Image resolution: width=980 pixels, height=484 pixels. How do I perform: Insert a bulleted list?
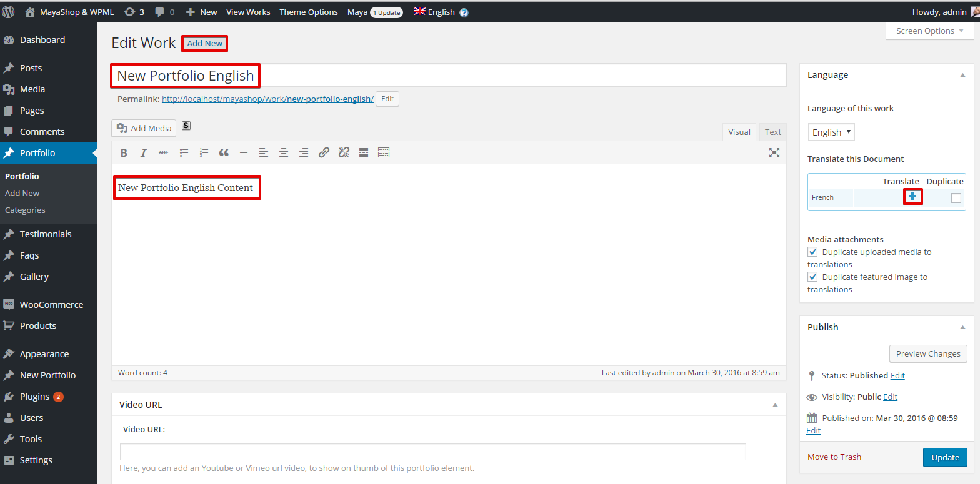tap(184, 152)
